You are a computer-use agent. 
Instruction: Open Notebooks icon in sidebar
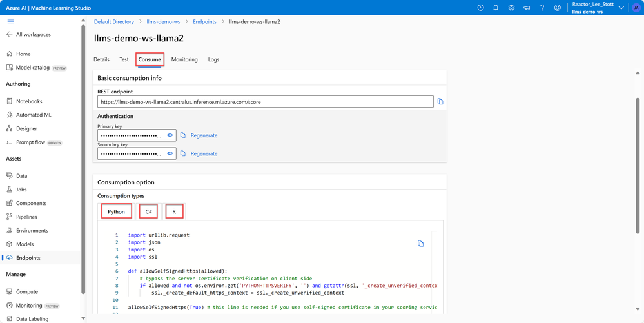10,101
